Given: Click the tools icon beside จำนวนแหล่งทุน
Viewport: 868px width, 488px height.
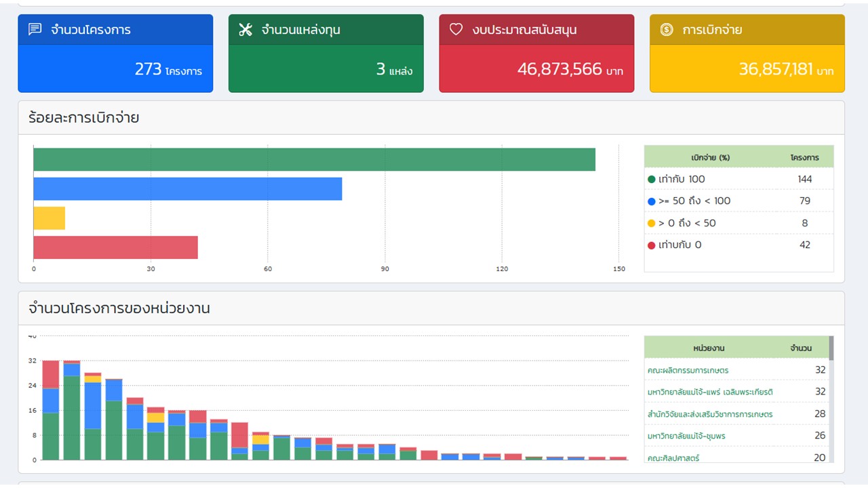Looking at the screenshot, I should tap(245, 30).
